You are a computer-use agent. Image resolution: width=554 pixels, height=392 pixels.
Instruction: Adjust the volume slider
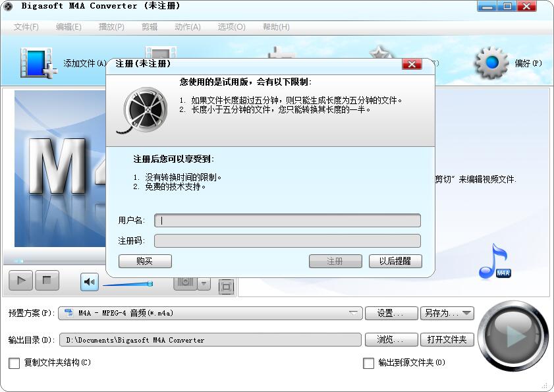point(128,283)
